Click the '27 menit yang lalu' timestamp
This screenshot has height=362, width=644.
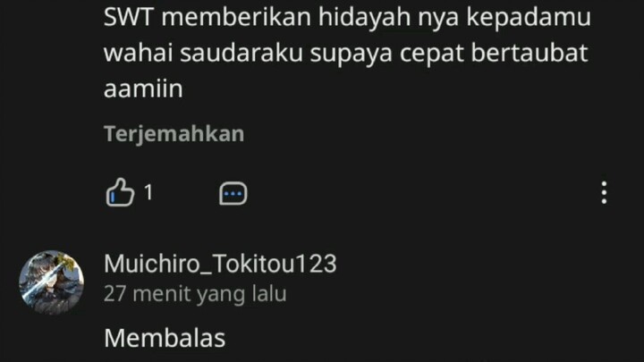pyautogui.click(x=195, y=294)
